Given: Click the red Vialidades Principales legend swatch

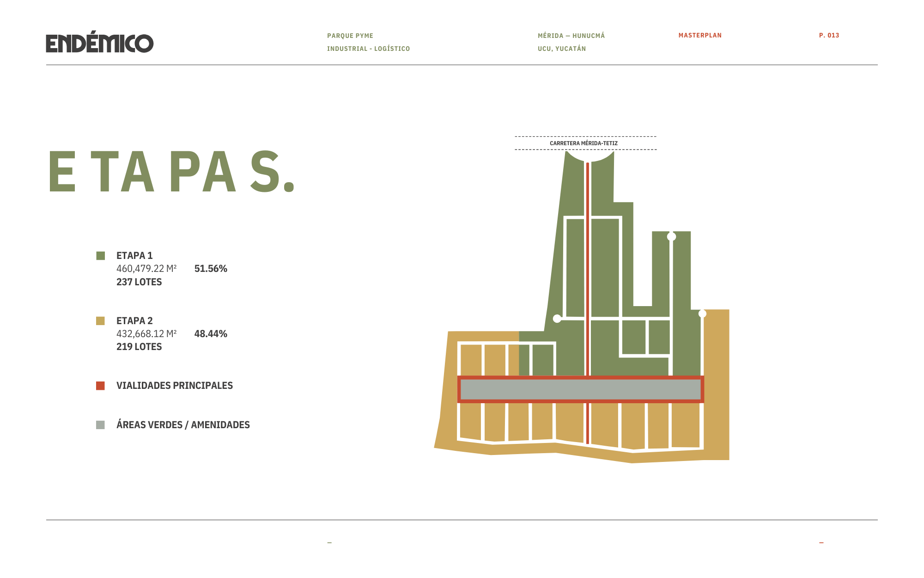Looking at the screenshot, I should tap(100, 386).
